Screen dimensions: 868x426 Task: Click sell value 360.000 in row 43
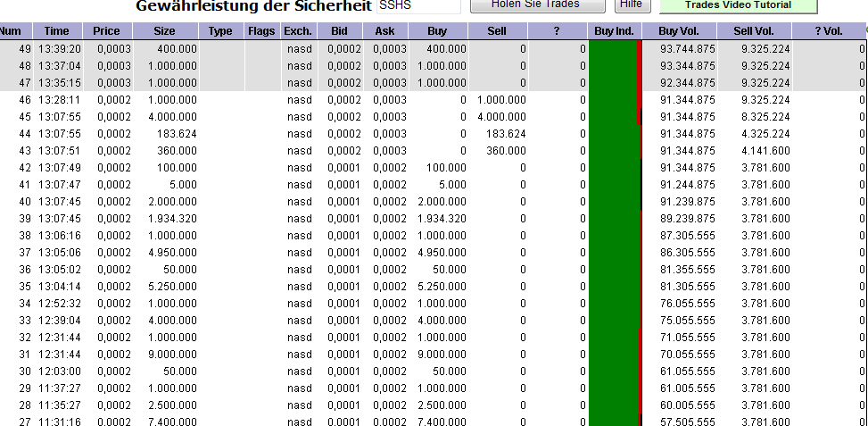(x=506, y=151)
